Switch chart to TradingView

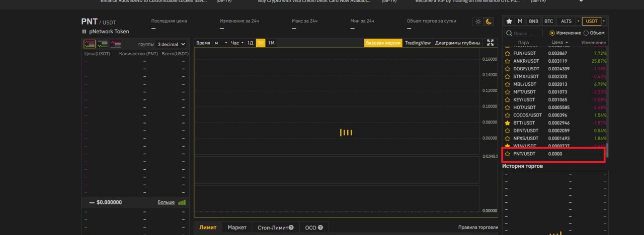(418, 43)
